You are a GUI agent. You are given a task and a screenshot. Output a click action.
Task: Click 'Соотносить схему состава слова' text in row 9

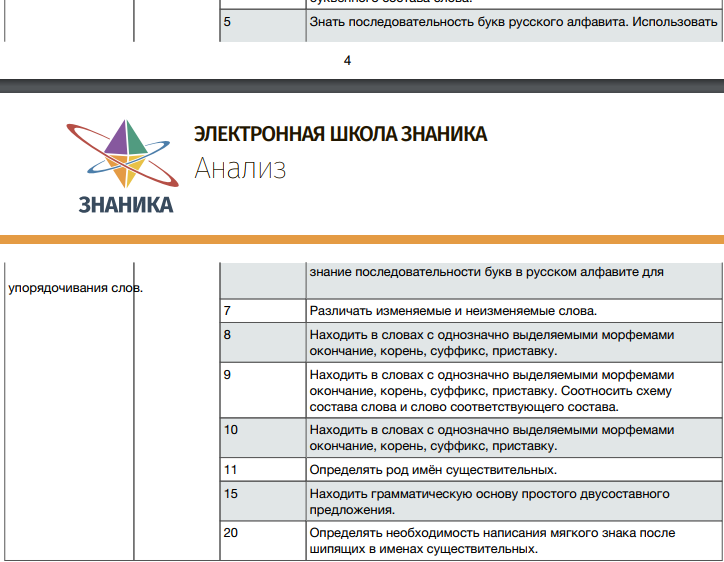490,399
